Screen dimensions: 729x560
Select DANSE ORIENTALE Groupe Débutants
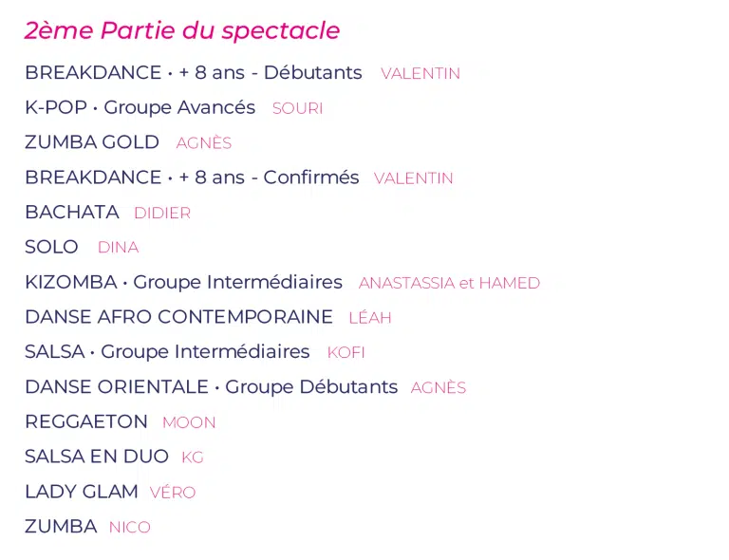click(x=212, y=387)
